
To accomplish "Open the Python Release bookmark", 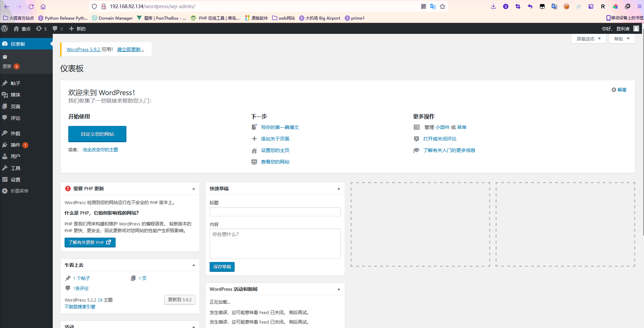I will (x=63, y=18).
